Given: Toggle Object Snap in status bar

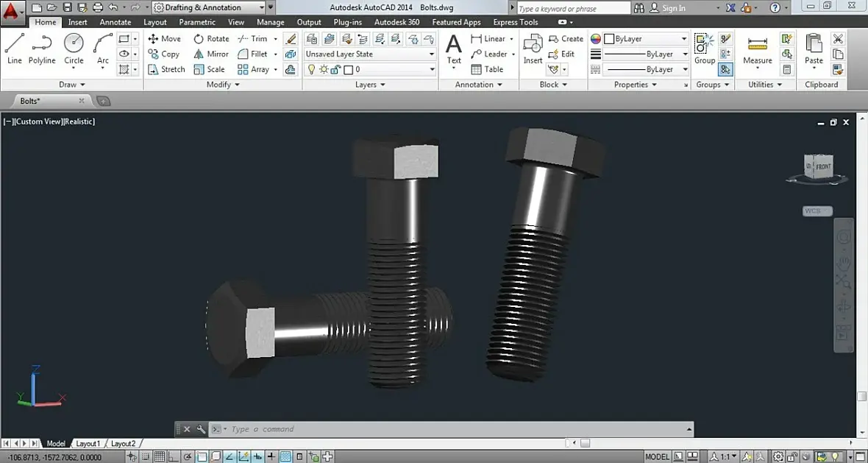Looking at the screenshot, I should pos(202,457).
